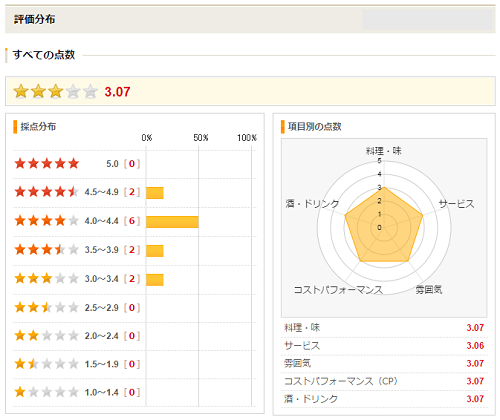Click the longest orange bar for 4.0~4.4

(x=172, y=222)
